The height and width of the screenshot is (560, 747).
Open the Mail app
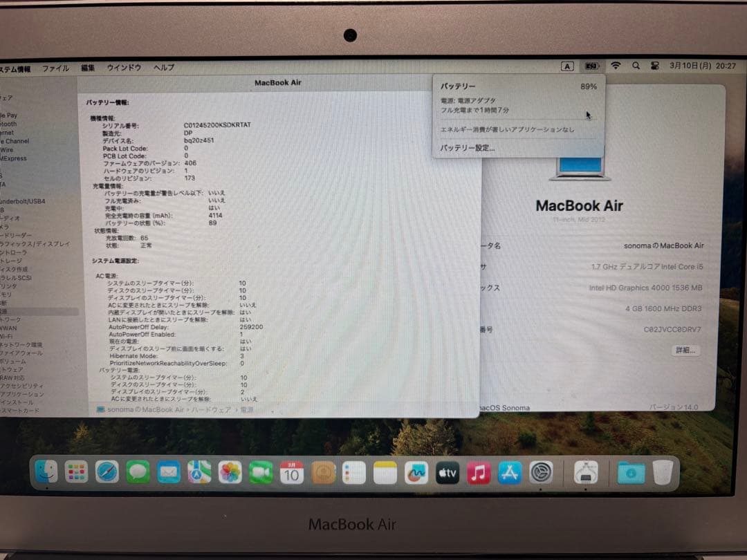coord(168,473)
